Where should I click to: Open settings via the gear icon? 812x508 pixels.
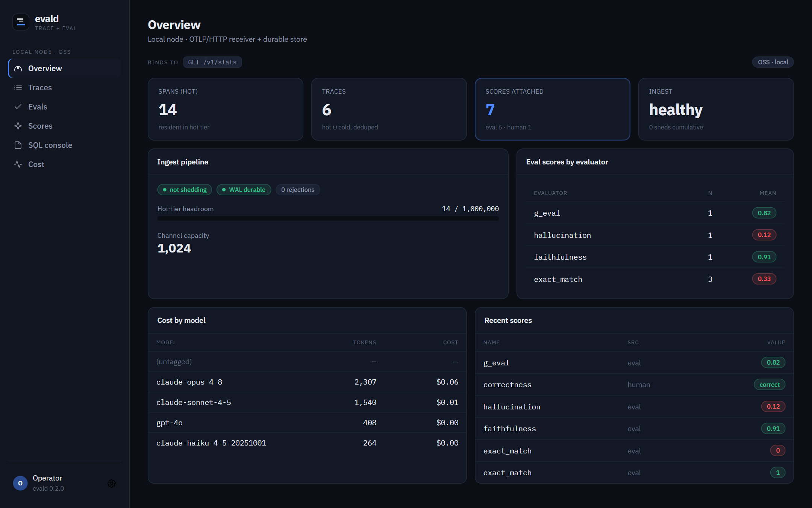(112, 483)
